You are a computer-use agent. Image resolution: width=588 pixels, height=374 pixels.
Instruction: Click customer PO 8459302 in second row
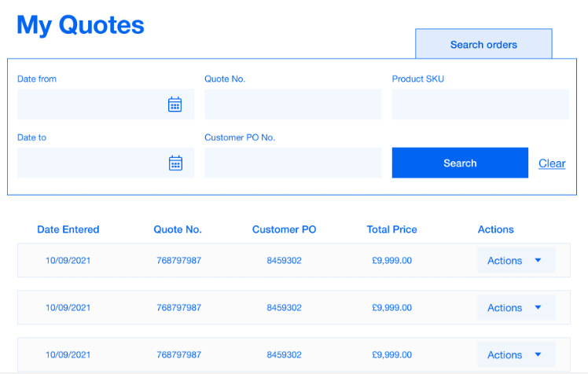[284, 308]
